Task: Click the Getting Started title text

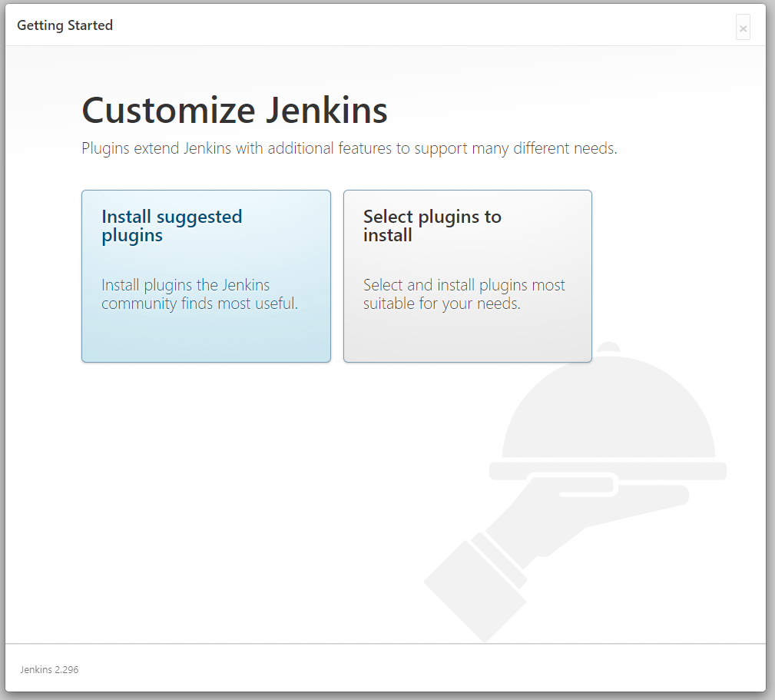Action: tap(65, 25)
